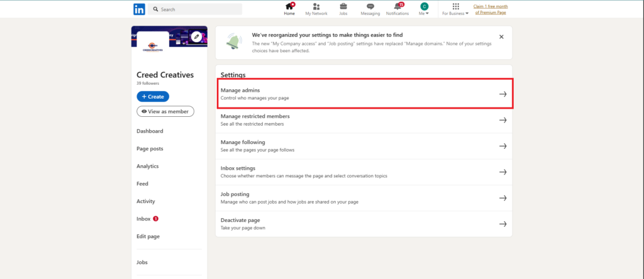The height and width of the screenshot is (279, 644).
Task: Open the Me profile avatar
Action: [x=424, y=6]
